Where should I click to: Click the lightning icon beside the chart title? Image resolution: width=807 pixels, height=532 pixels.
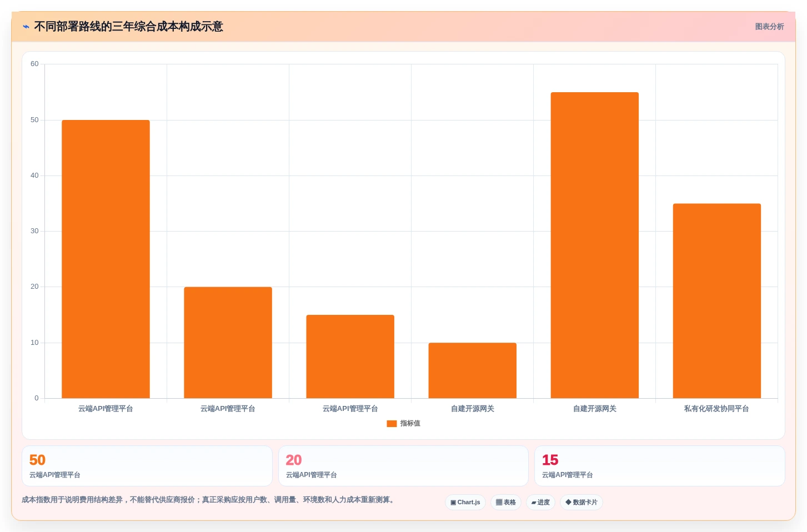click(26, 27)
